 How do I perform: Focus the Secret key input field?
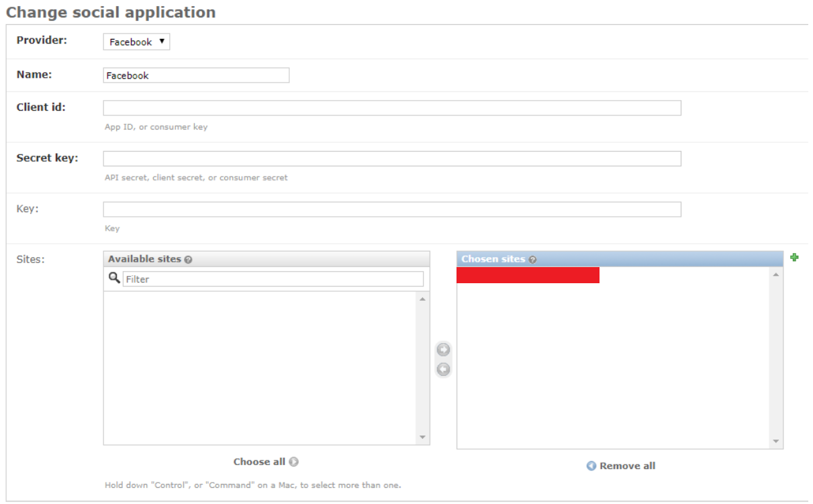point(392,158)
